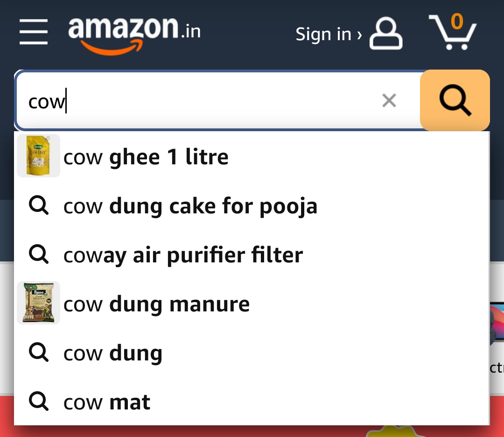This screenshot has height=437, width=504.
Task: Click the user account profile icon
Action: point(386,34)
